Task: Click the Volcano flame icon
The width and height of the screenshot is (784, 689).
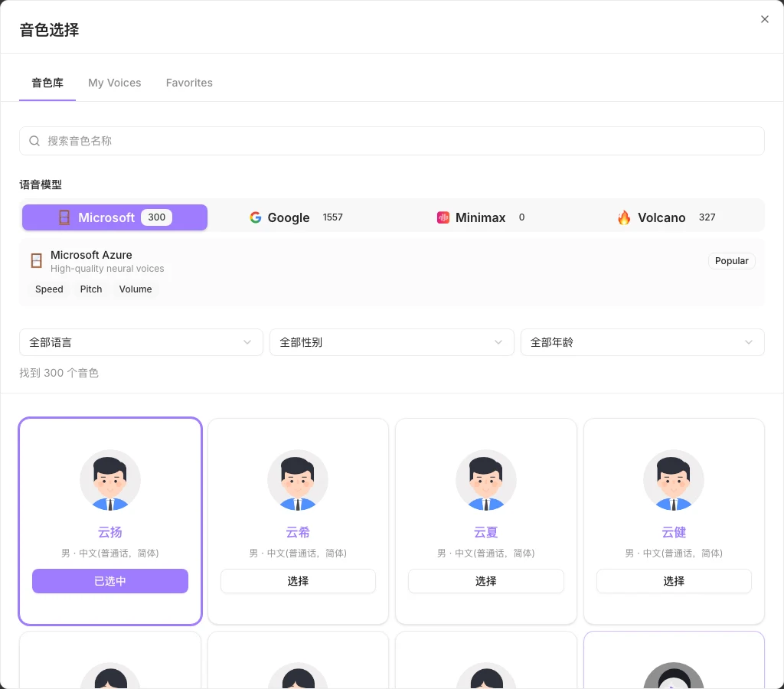Action: click(624, 217)
